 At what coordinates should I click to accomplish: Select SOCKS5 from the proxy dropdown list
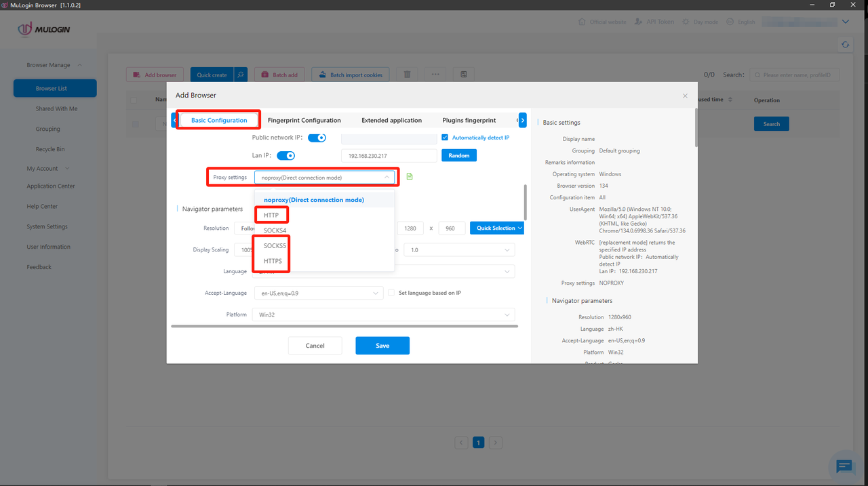(275, 246)
